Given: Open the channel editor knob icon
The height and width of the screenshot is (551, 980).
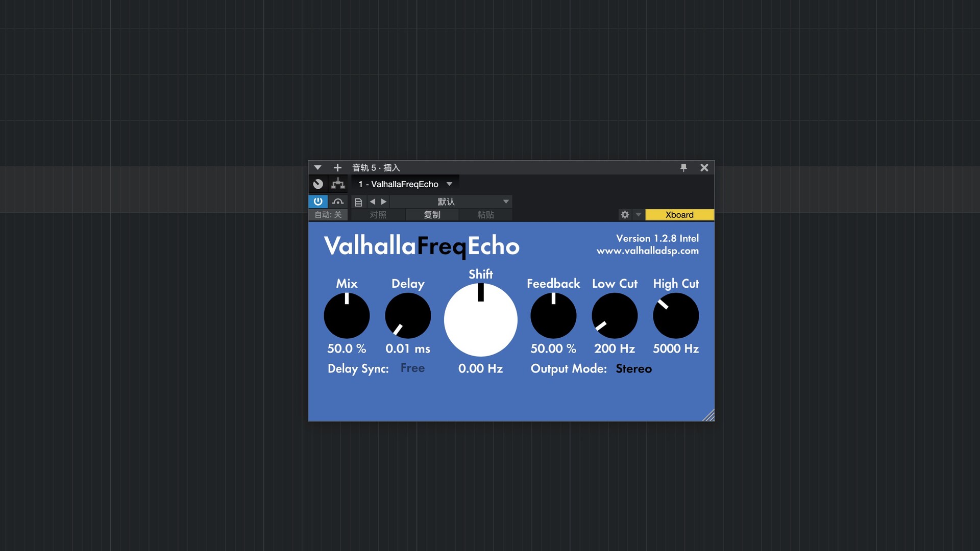Looking at the screenshot, I should point(318,184).
